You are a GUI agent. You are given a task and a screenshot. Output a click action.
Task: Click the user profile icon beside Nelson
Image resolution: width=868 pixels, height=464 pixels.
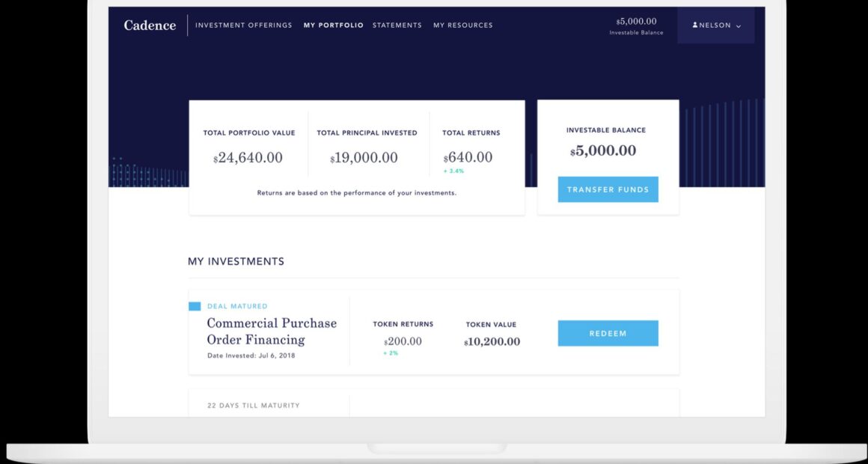coord(695,25)
